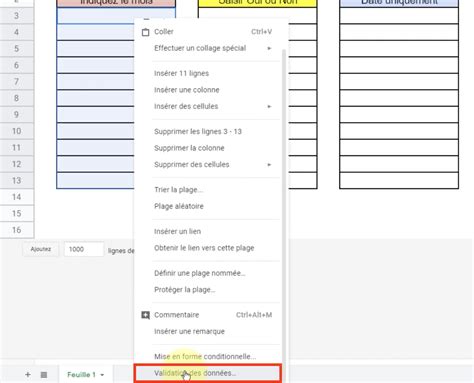Expand the Feuille 1 tab dropdown arrow
This screenshot has width=474, height=383.
[x=102, y=375]
